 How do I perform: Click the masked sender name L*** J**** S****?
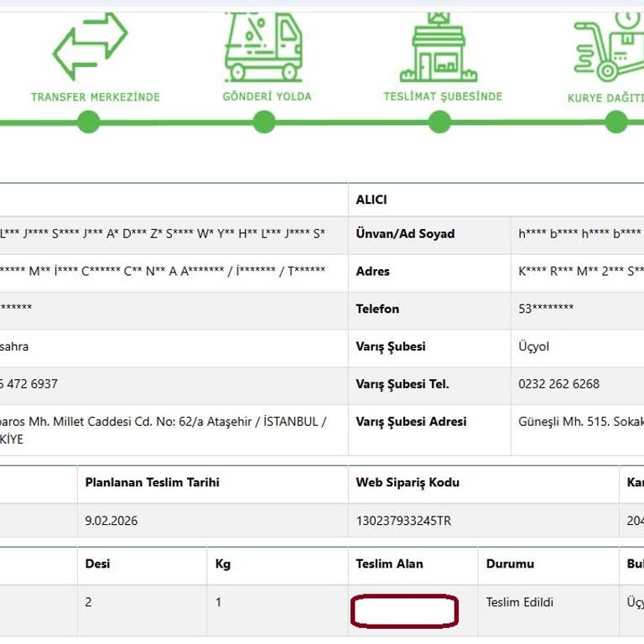click(163, 234)
